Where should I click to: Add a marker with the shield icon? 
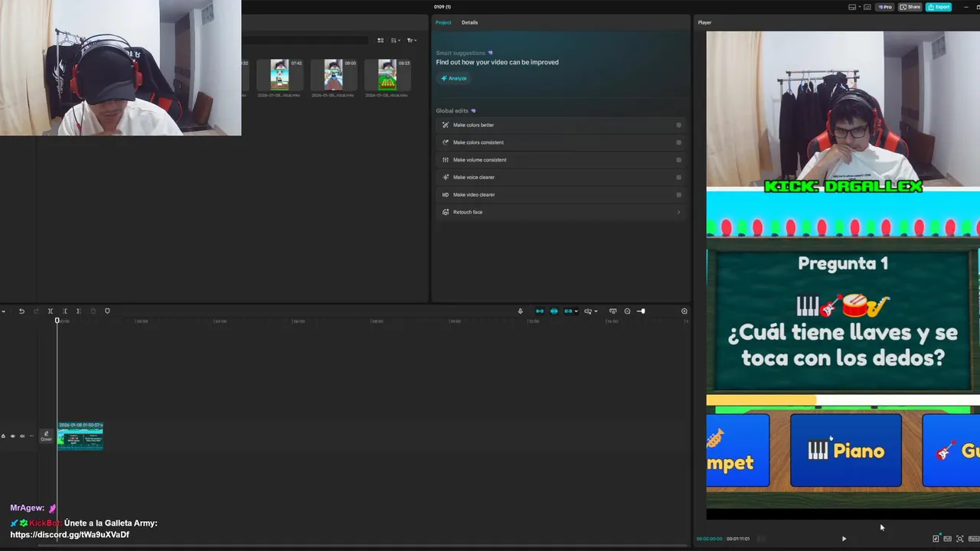pyautogui.click(x=107, y=311)
